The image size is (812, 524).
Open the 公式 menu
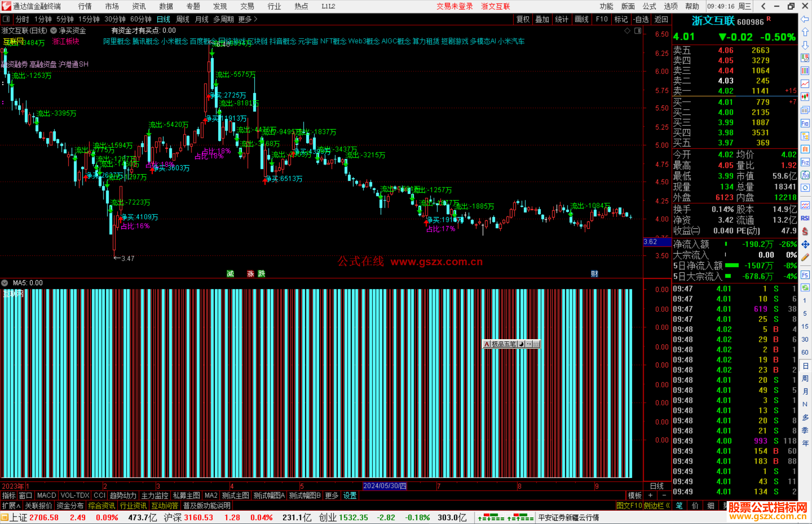649,6
